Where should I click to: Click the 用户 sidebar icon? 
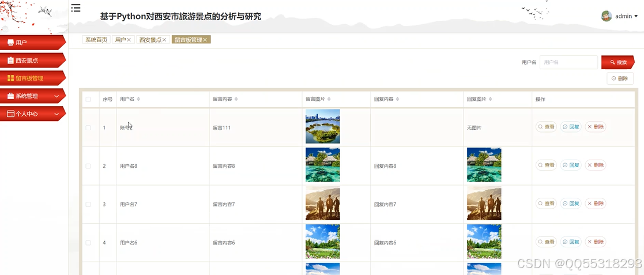pos(11,42)
